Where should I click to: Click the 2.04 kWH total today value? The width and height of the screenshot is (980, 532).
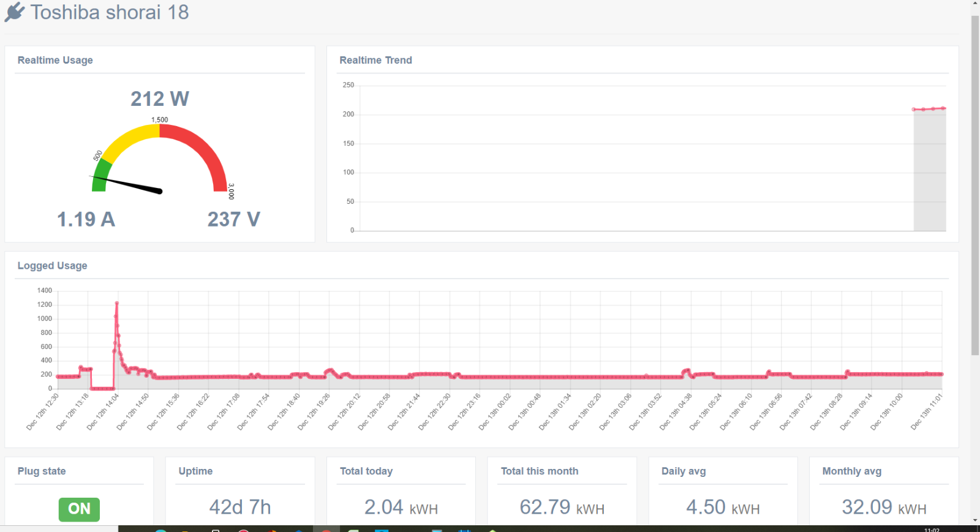pos(401,508)
